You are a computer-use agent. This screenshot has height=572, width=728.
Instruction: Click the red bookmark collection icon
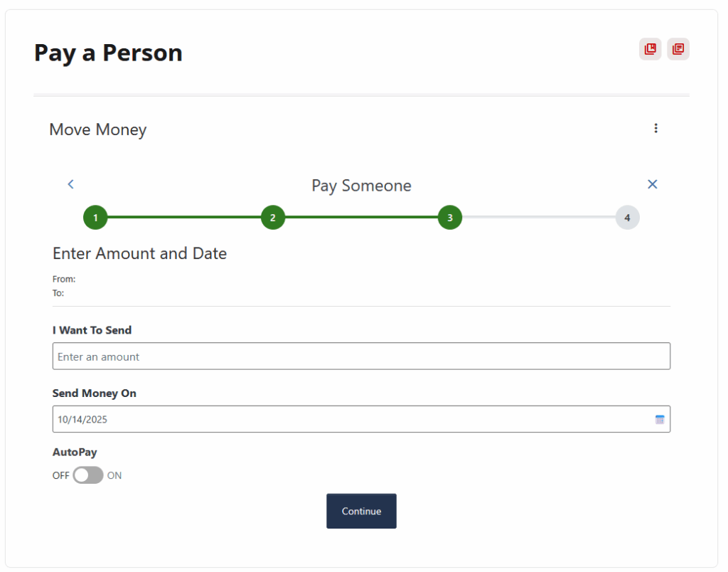pyautogui.click(x=650, y=49)
